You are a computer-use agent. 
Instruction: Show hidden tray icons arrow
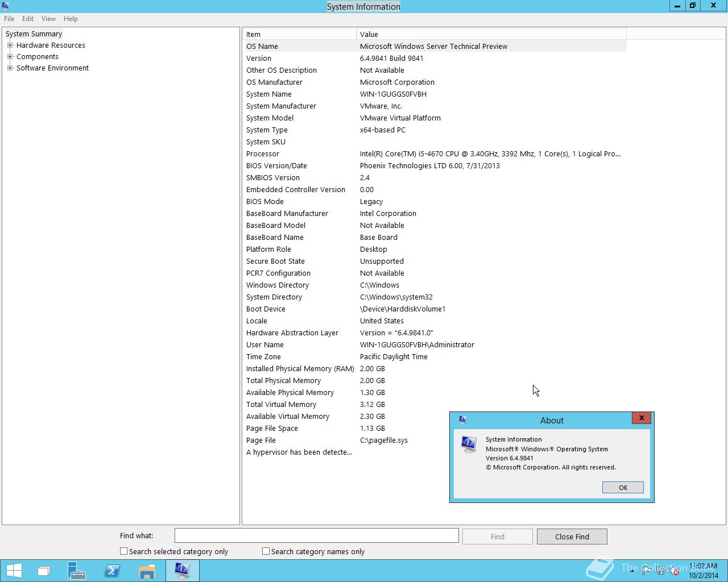point(632,572)
